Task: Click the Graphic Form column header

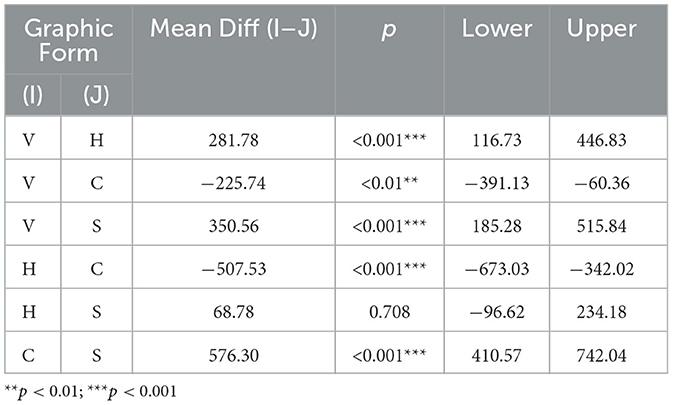Action: point(68,43)
